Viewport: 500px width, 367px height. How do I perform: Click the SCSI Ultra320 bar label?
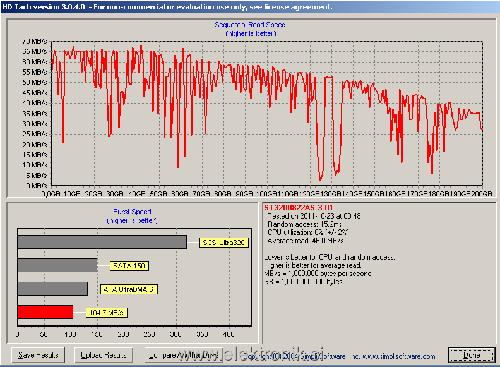tap(224, 242)
